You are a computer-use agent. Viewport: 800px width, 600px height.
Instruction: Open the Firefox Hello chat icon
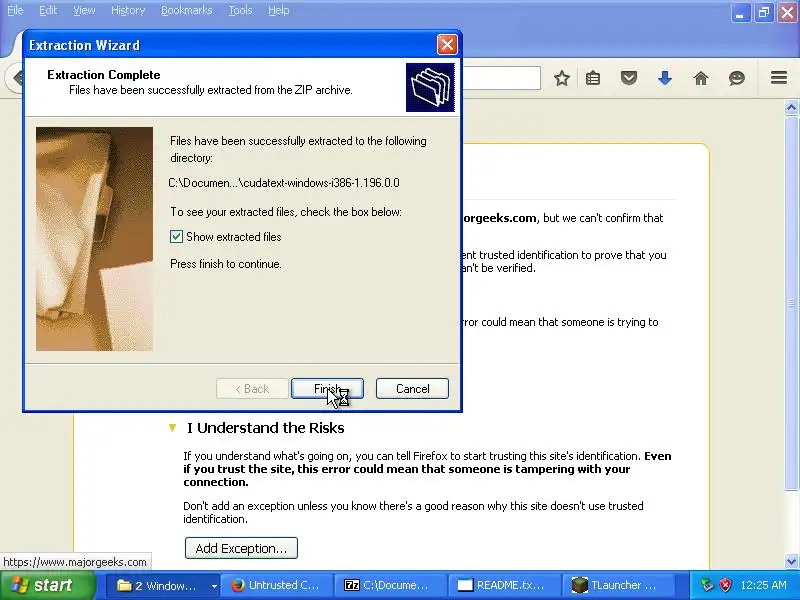[737, 78]
